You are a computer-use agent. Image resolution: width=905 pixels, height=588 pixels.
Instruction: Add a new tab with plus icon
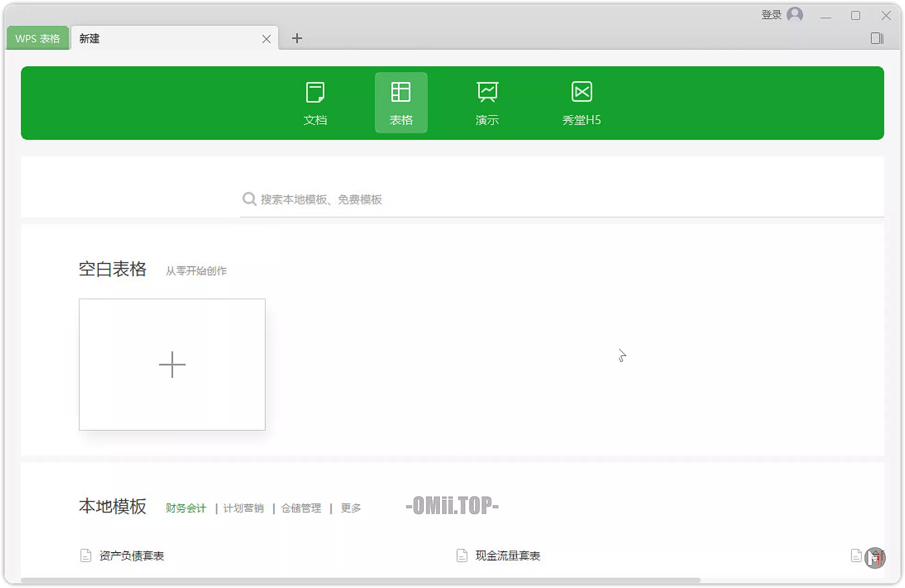pos(297,38)
